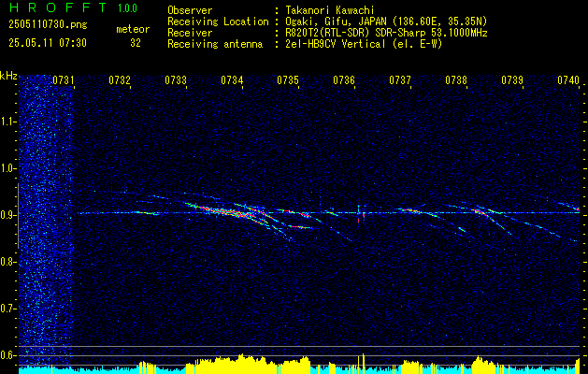Click the 0737 time marker
The width and height of the screenshot is (588, 374).
click(400, 79)
